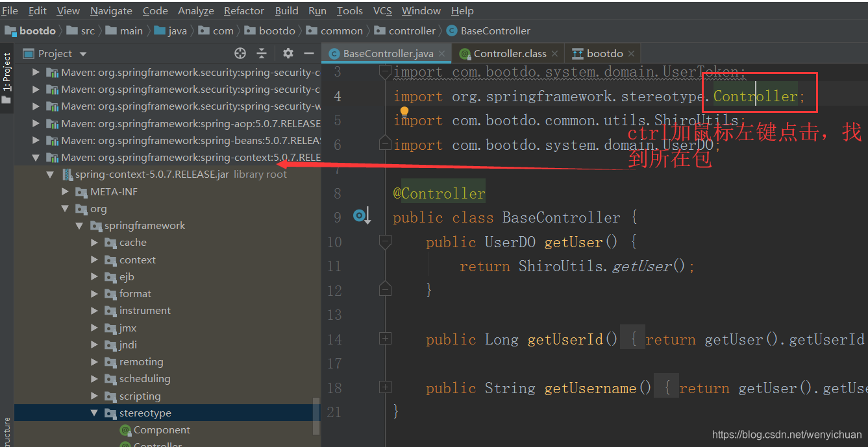868x447 pixels.
Task: Expand Maven spring-beans:5.0.7.RELEASE library
Action: pos(36,140)
